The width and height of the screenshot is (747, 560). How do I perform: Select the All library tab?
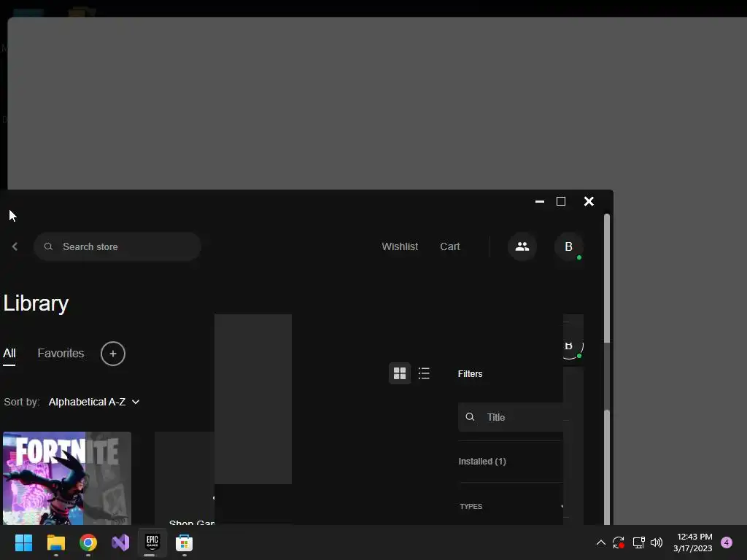pos(9,354)
